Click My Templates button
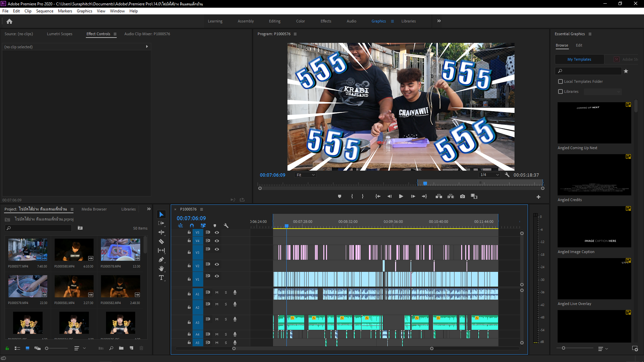This screenshot has height=362, width=644. (x=579, y=59)
